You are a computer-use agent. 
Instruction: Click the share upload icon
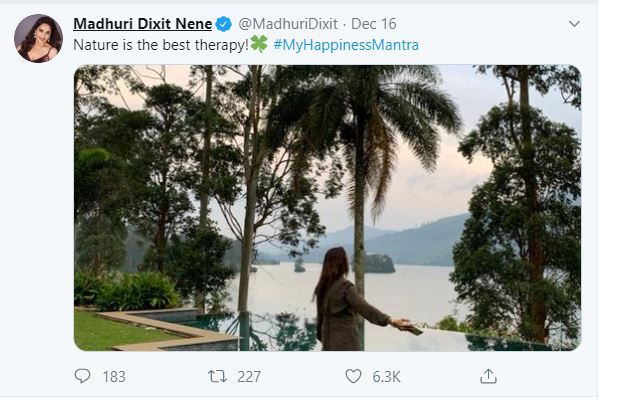[x=488, y=376]
